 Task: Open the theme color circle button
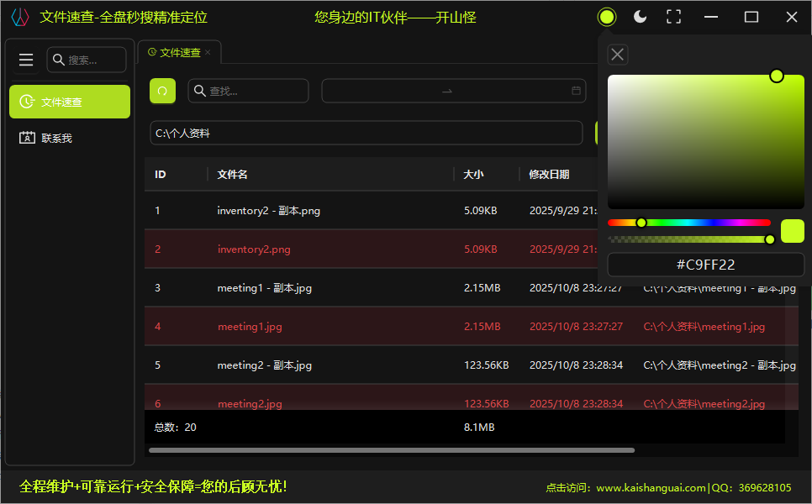coord(606,17)
